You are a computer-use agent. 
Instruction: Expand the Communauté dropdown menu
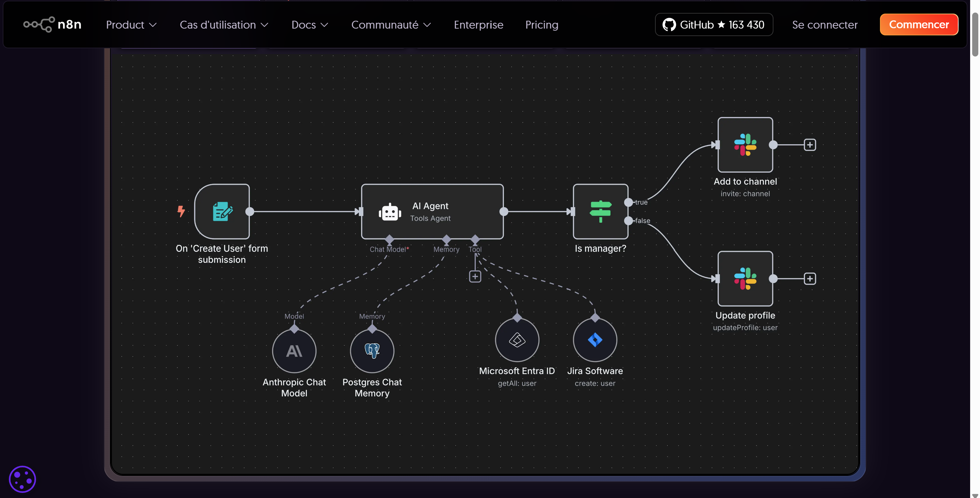(391, 25)
